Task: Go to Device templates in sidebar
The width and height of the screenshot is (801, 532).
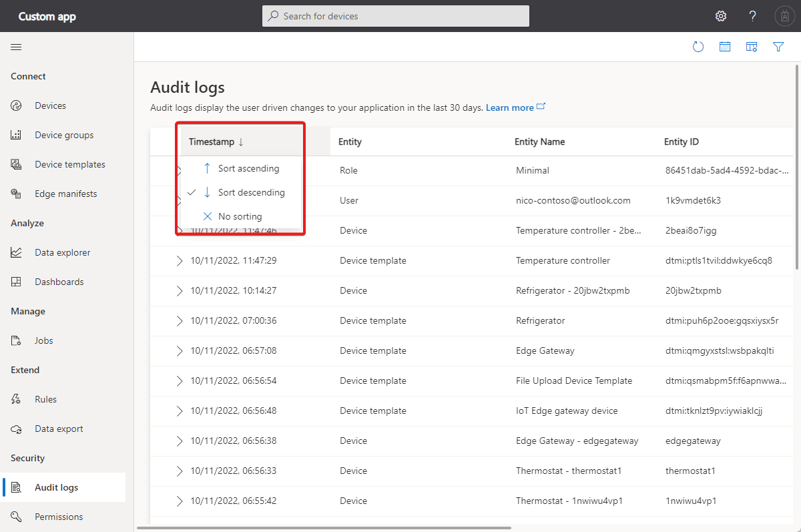Action: pyautogui.click(x=69, y=164)
